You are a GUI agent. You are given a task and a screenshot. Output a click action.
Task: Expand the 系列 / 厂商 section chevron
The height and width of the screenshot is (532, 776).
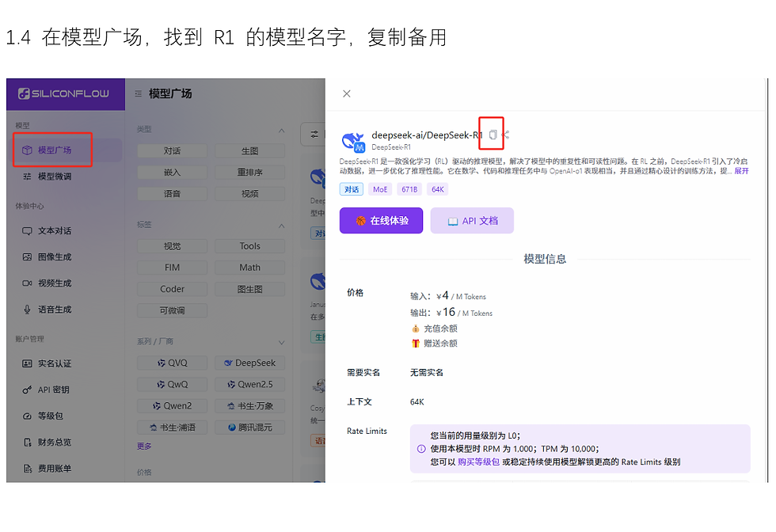pyautogui.click(x=281, y=343)
